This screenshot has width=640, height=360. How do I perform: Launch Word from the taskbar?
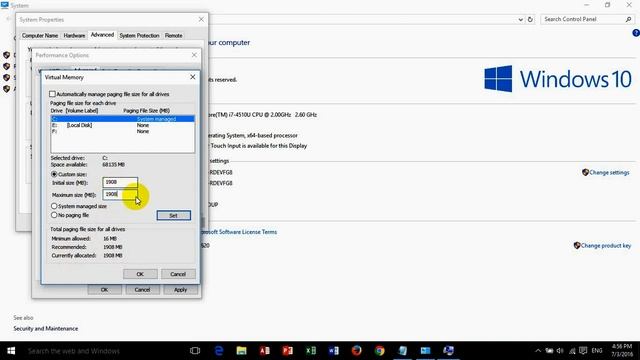tap(333, 351)
